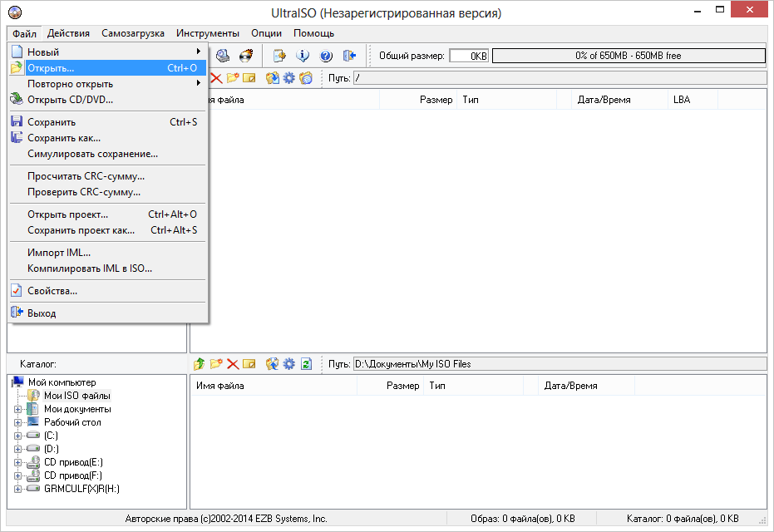Image resolution: width=774 pixels, height=532 pixels.
Task: Sort image list by upper Размер column header
Action: click(x=419, y=100)
